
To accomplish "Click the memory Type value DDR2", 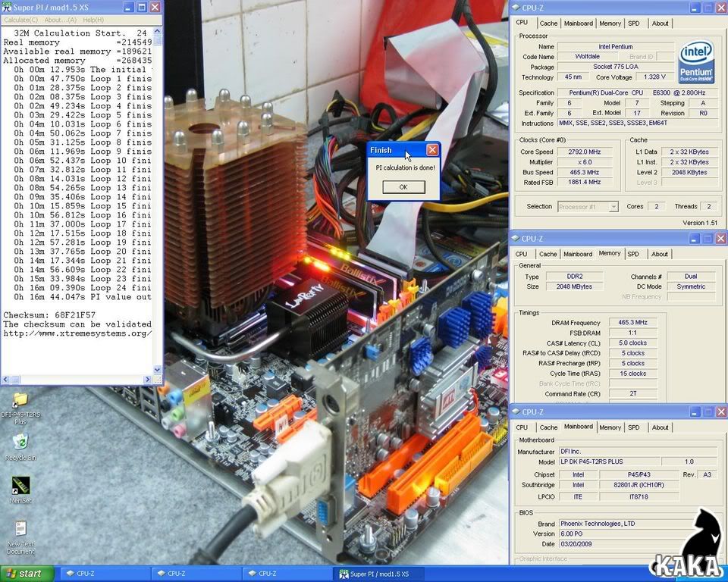I will click(574, 276).
